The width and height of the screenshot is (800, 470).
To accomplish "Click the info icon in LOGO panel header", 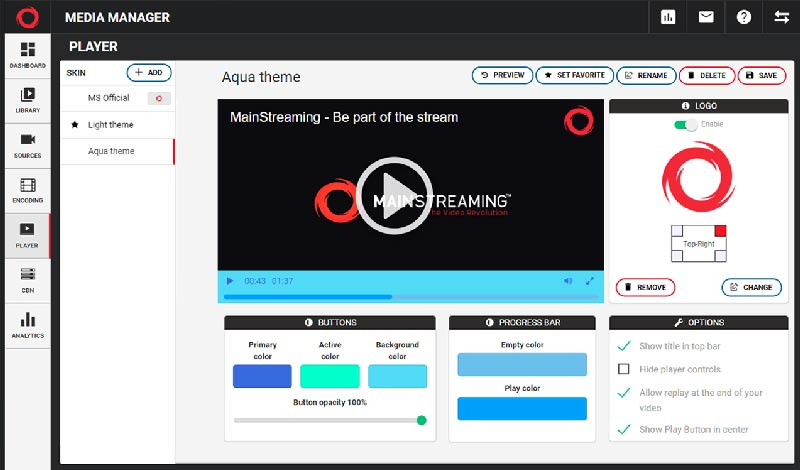I will (x=686, y=106).
